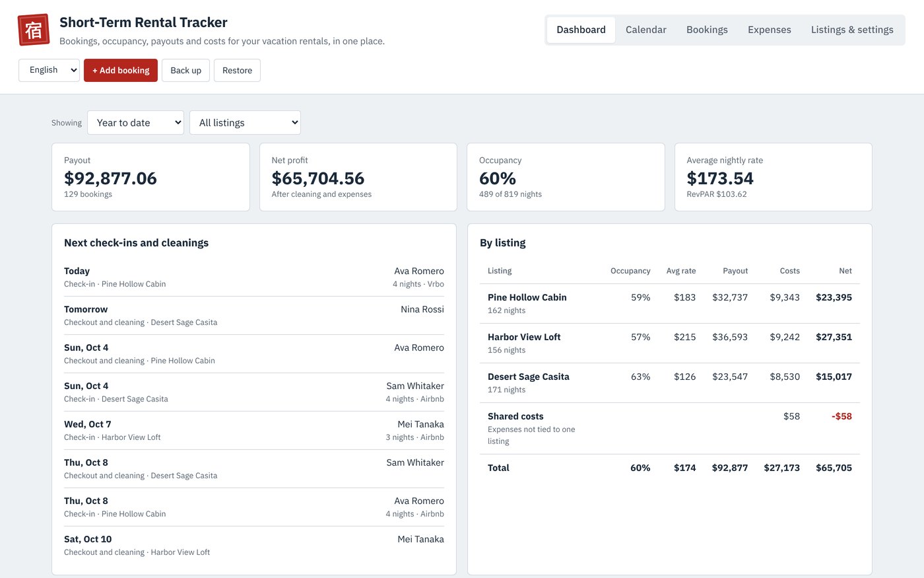Click the Occupancy column header
This screenshot has height=578, width=924.
(x=630, y=271)
